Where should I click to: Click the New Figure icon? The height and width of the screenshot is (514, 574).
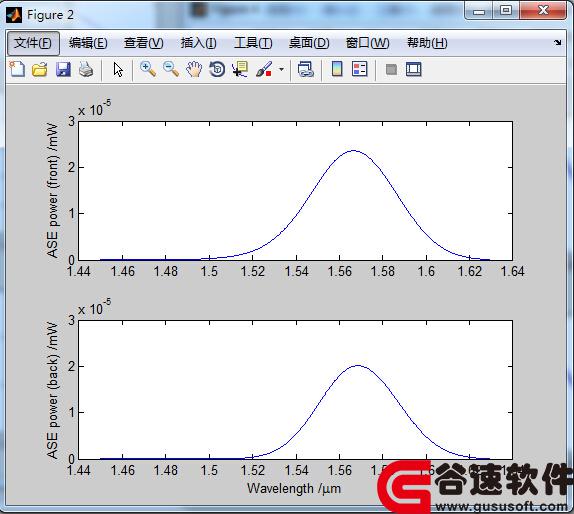click(17, 69)
